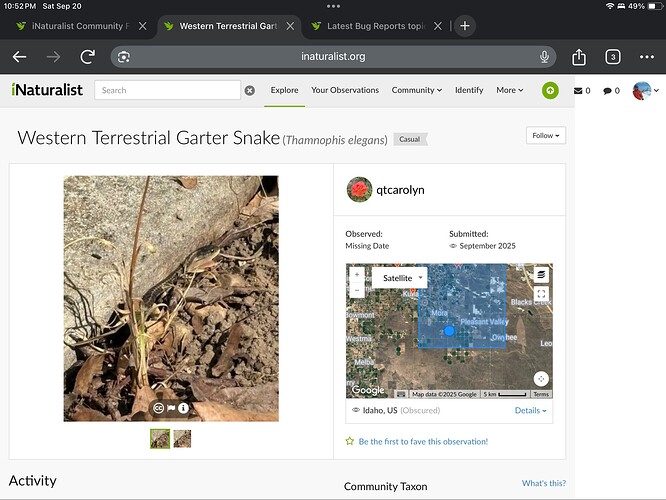
Task: Open qtcarolyn's user profile link
Action: point(400,190)
